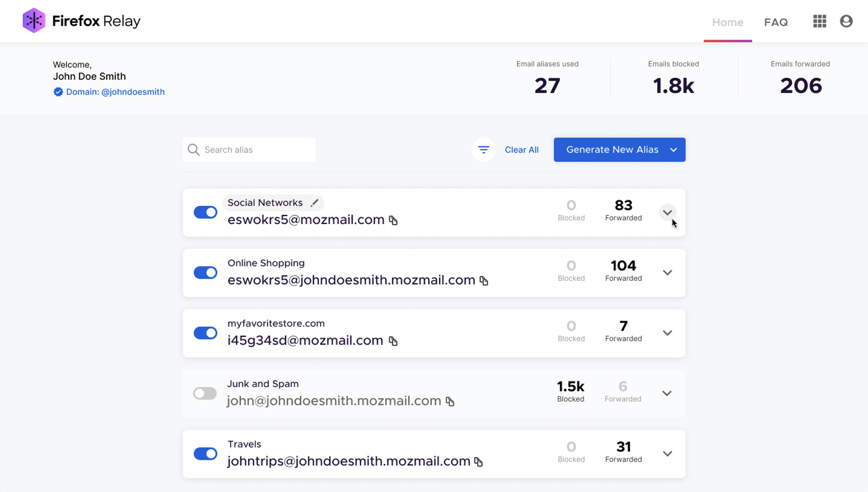The image size is (868, 492).
Task: Disable forwarding for Social Networks alias
Action: pyautogui.click(x=205, y=212)
